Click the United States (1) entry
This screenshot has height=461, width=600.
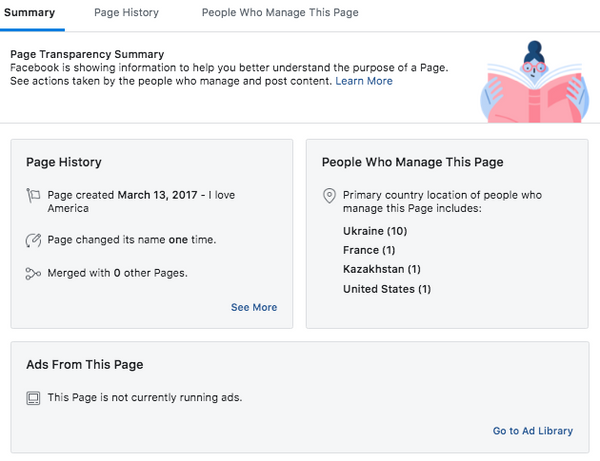[387, 289]
